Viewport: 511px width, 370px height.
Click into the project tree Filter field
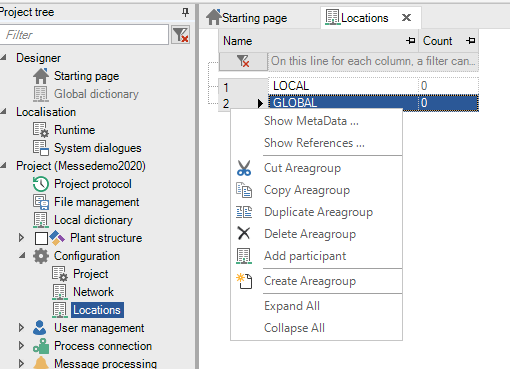click(84, 34)
